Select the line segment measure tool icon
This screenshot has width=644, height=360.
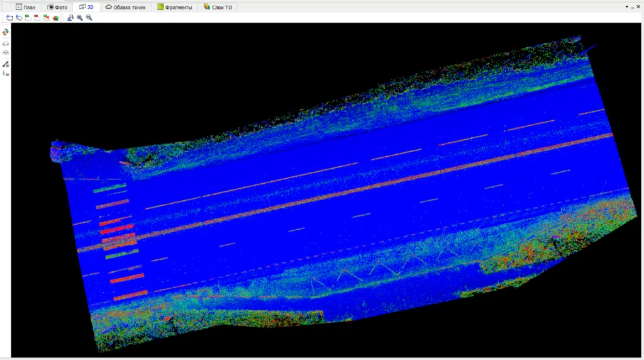pos(5,65)
